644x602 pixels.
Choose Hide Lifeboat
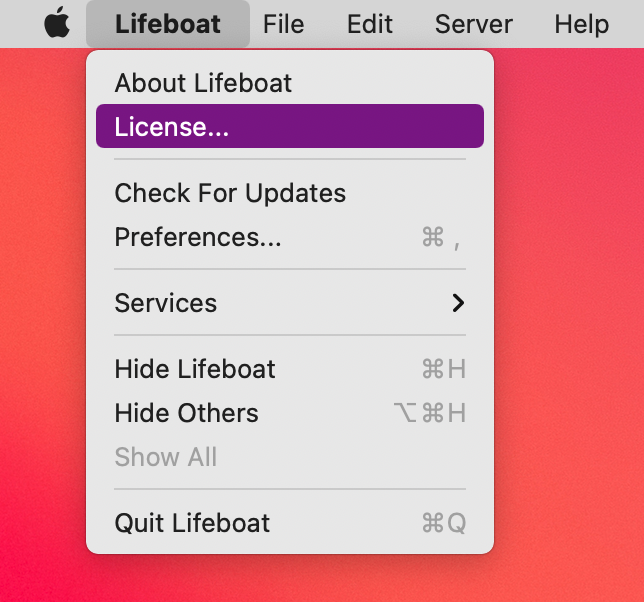[195, 369]
